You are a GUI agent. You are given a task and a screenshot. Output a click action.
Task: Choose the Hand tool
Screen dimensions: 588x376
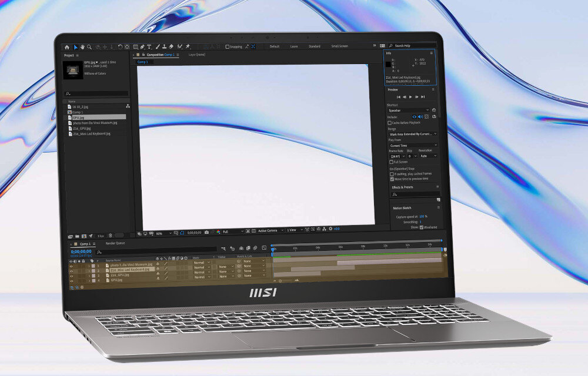[82, 47]
